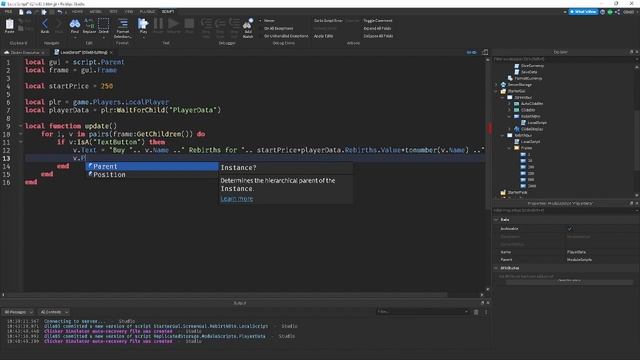Click the What's New button

(x=583, y=12)
